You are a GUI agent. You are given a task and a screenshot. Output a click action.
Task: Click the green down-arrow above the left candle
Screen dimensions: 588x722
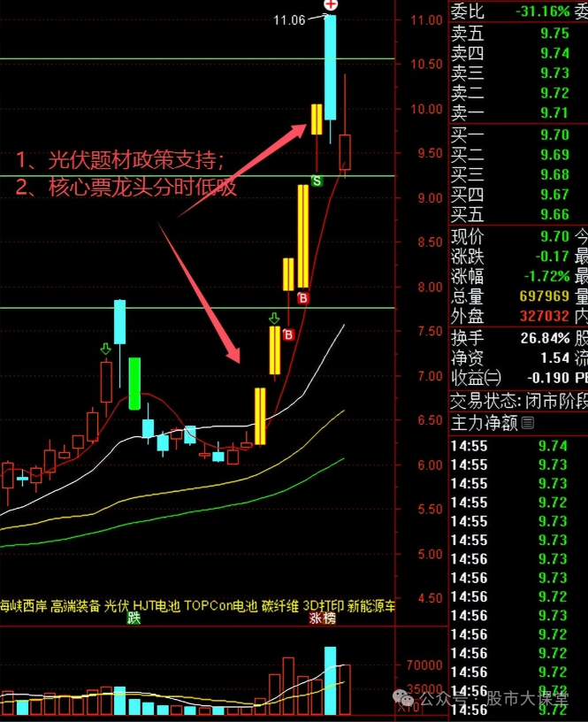point(105,349)
